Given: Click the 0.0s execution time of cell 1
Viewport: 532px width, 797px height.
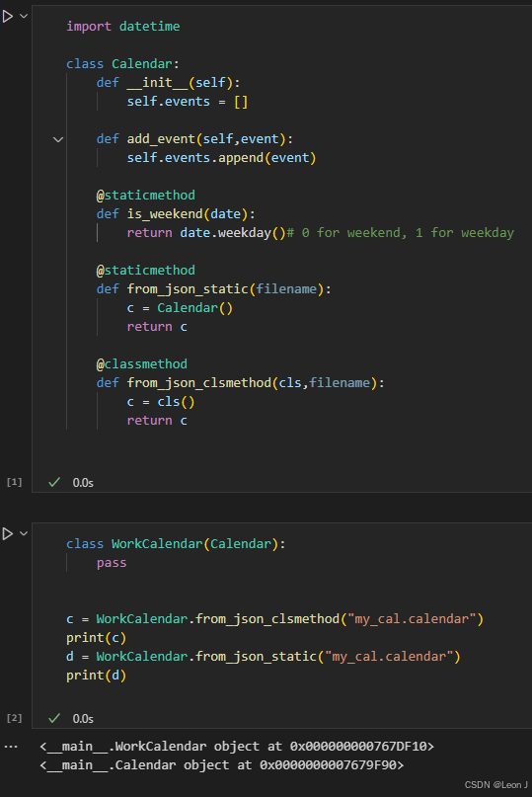Looking at the screenshot, I should 83,483.
